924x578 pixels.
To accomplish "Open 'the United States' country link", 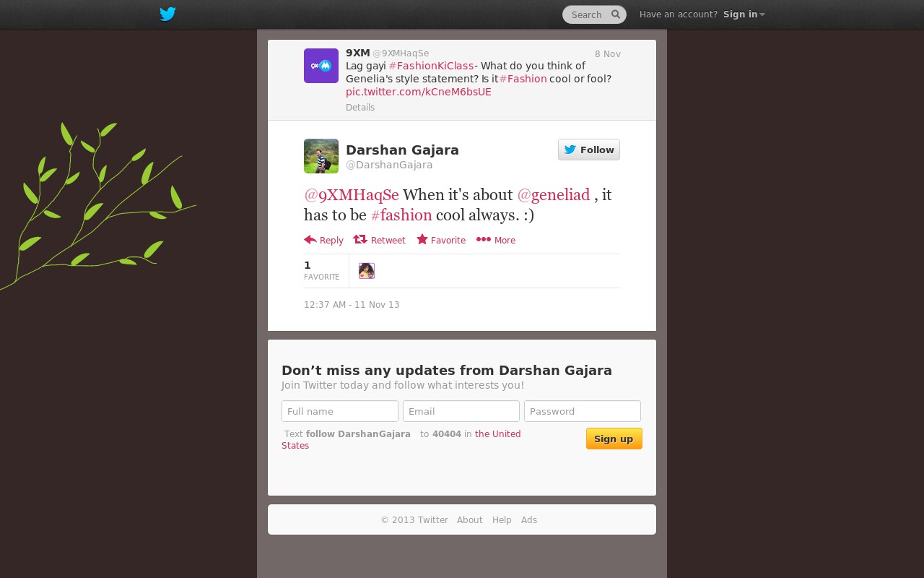I will 401,440.
